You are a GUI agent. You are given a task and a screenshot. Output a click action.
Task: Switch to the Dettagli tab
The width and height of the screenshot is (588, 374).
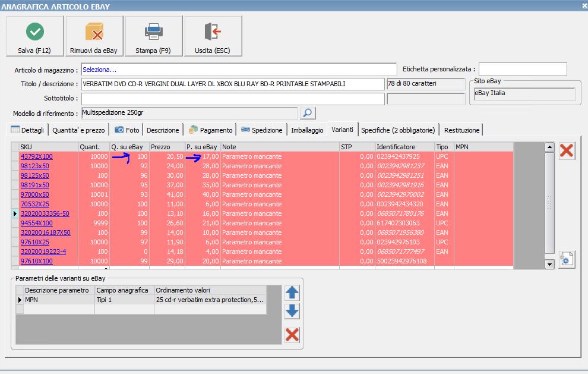coord(28,130)
